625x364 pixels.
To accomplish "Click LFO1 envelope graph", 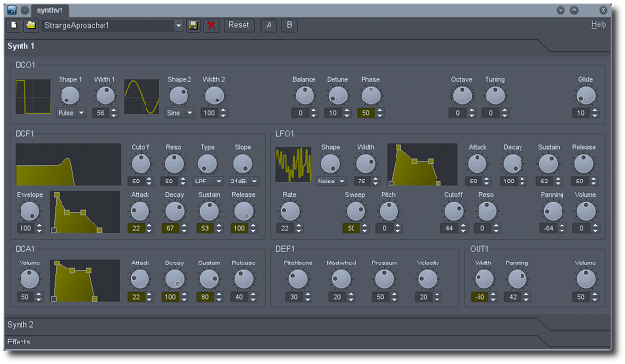I will click(x=422, y=165).
